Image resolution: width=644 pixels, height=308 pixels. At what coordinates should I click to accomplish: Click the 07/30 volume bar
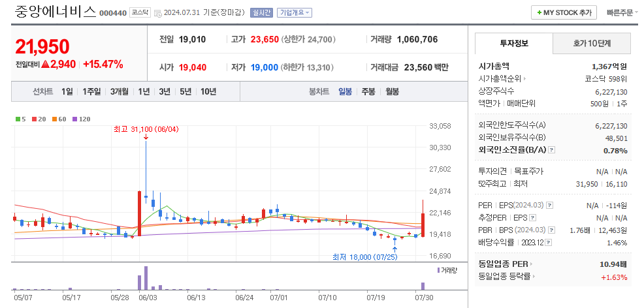(x=423, y=286)
